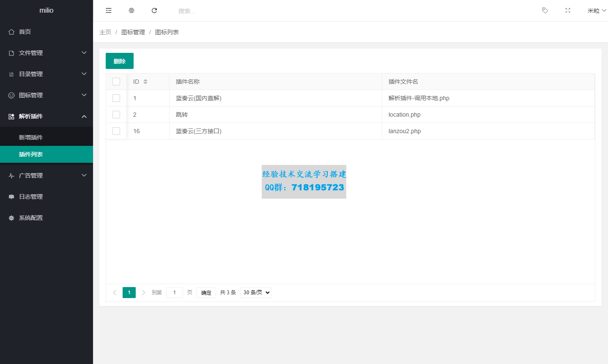Collapse the sidebar with the menu fold icon
This screenshot has width=608, height=364.
pos(109,11)
